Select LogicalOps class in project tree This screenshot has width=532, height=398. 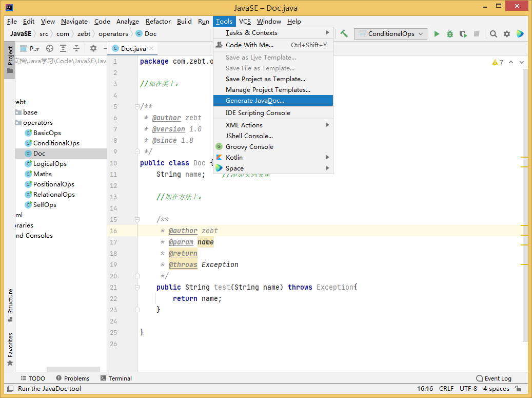coord(50,164)
